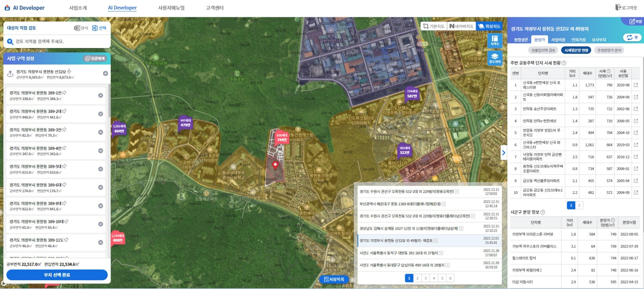This screenshot has width=644, height=289.
Task: Open the 사업비용 tab
Action: click(558, 40)
